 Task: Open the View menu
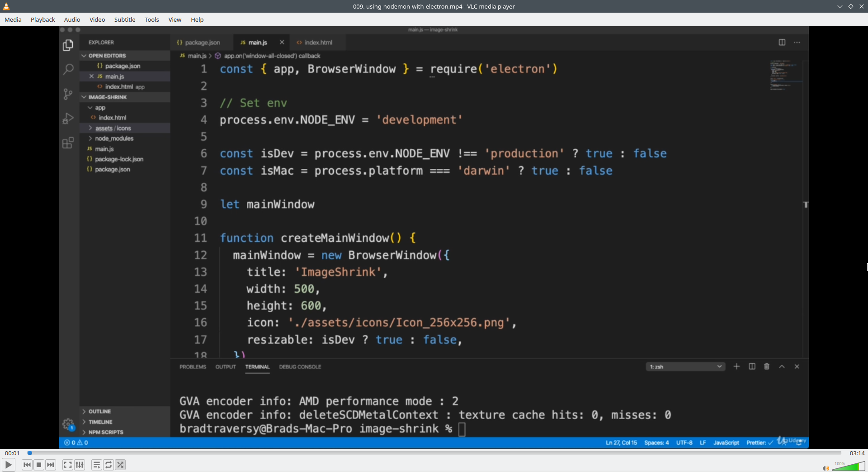(175, 19)
